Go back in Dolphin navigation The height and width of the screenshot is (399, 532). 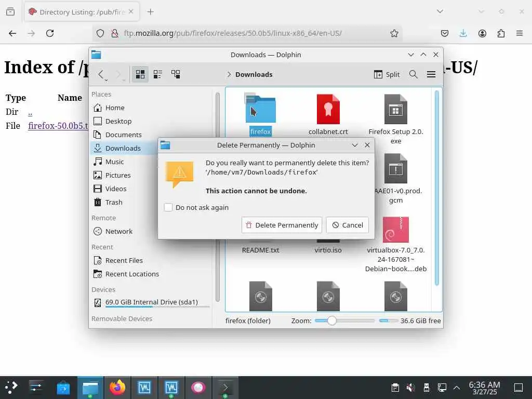click(x=101, y=74)
